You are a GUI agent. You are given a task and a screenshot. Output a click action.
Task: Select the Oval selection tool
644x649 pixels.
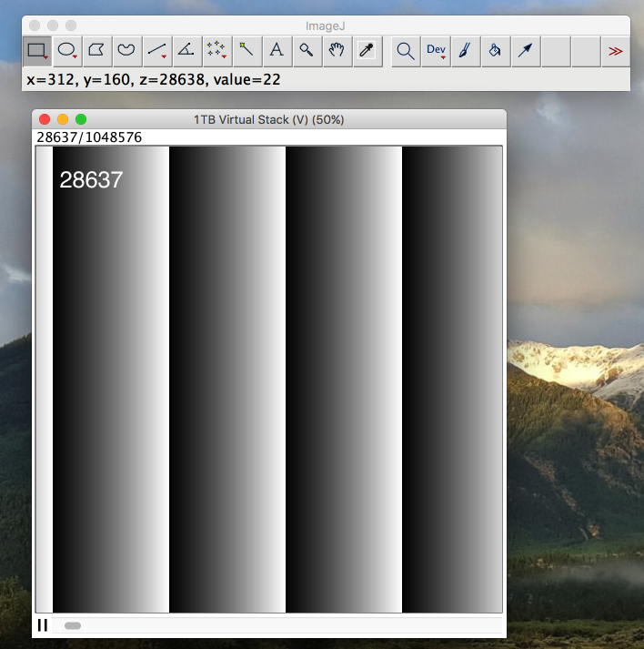point(66,51)
